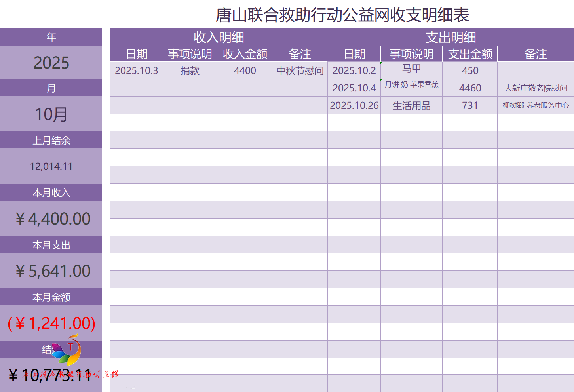Click the 本月收入 total ¥4,400.00

(x=53, y=219)
